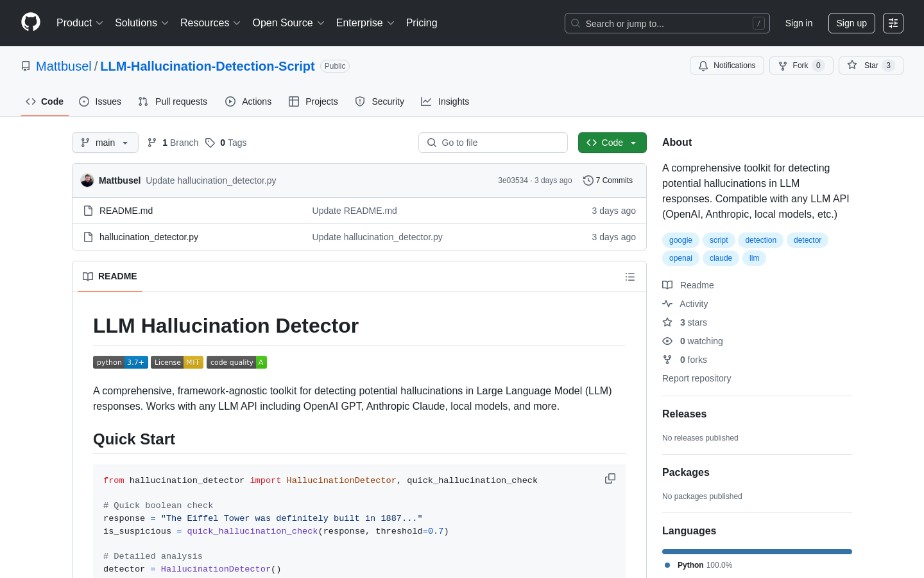The width and height of the screenshot is (924, 578).
Task: Click the pulse icon beside Activity
Action: [x=667, y=304]
